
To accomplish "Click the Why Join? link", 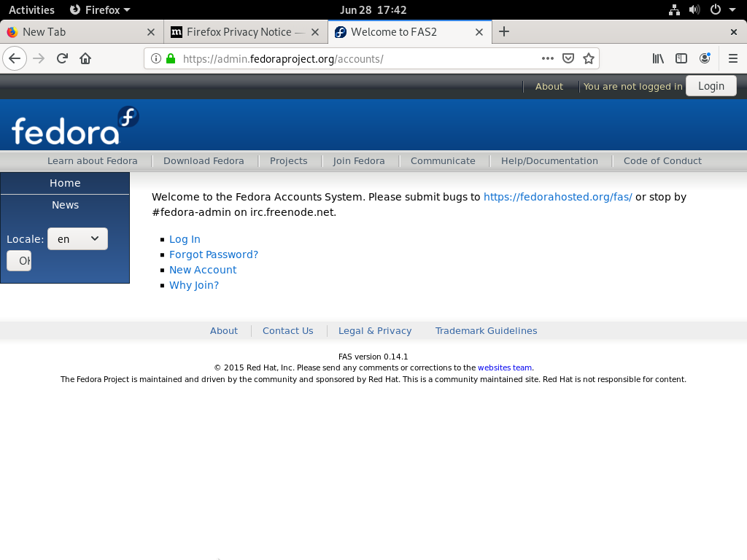I will pyautogui.click(x=194, y=285).
